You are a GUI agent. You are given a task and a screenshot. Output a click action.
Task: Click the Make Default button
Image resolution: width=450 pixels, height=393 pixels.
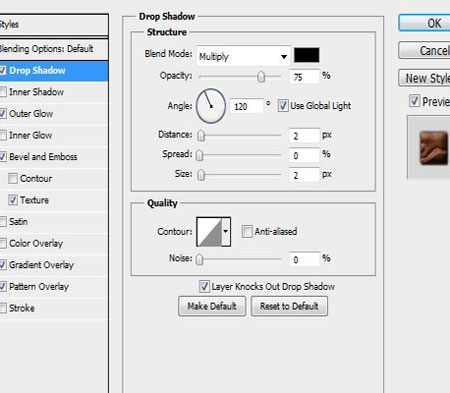[212, 306]
